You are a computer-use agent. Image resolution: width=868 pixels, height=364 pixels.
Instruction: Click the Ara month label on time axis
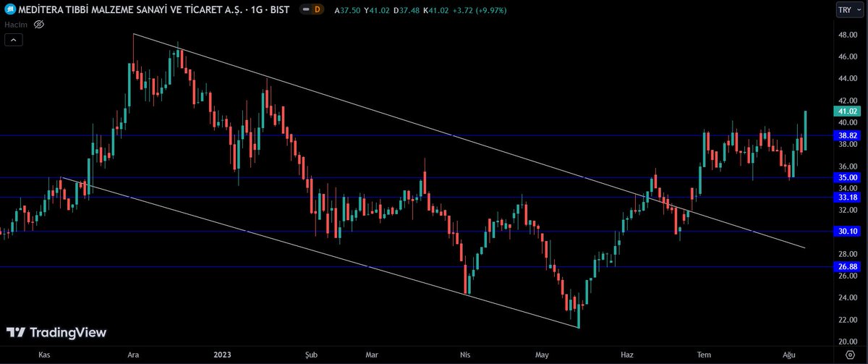133,355
